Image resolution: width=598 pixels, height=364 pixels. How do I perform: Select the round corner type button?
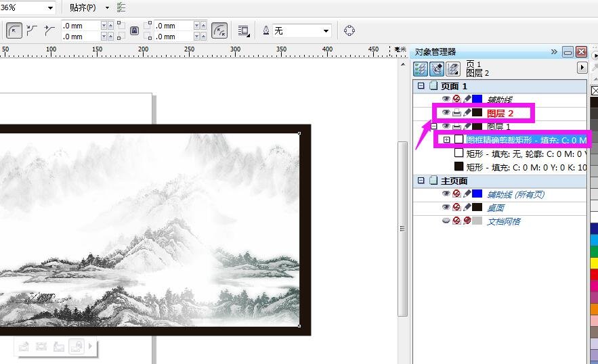14,30
